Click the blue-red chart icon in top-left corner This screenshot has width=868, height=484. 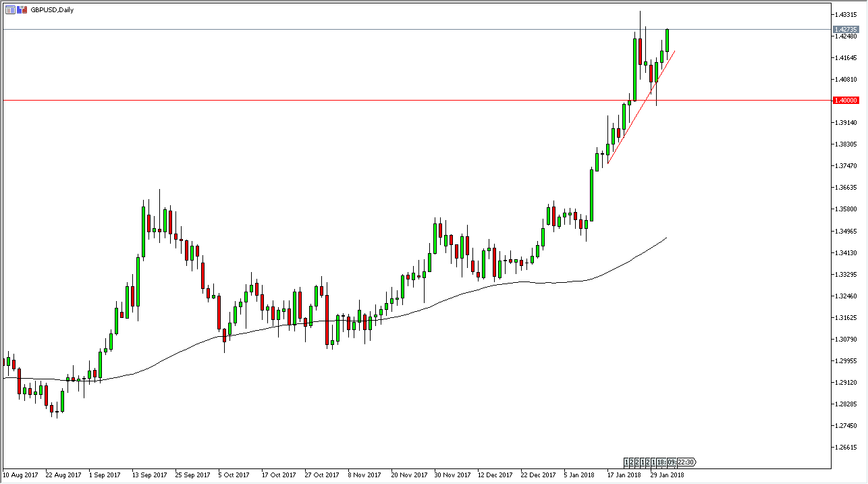pos(21,9)
